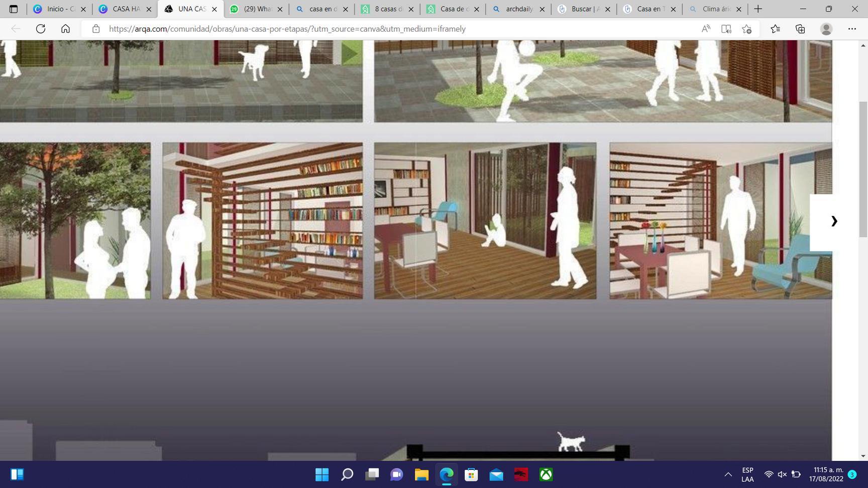The width and height of the screenshot is (868, 488).
Task: Close the Inicio Canva tab
Action: click(83, 9)
